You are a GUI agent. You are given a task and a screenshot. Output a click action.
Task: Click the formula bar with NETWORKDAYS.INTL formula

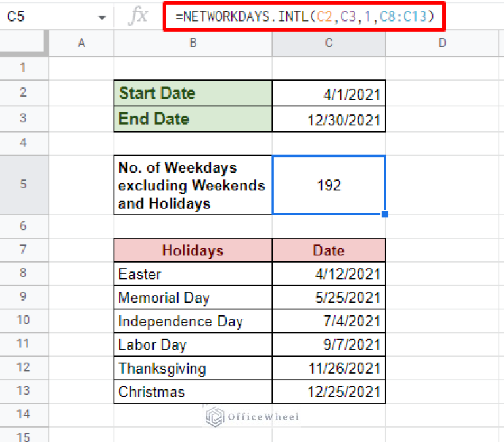(304, 16)
